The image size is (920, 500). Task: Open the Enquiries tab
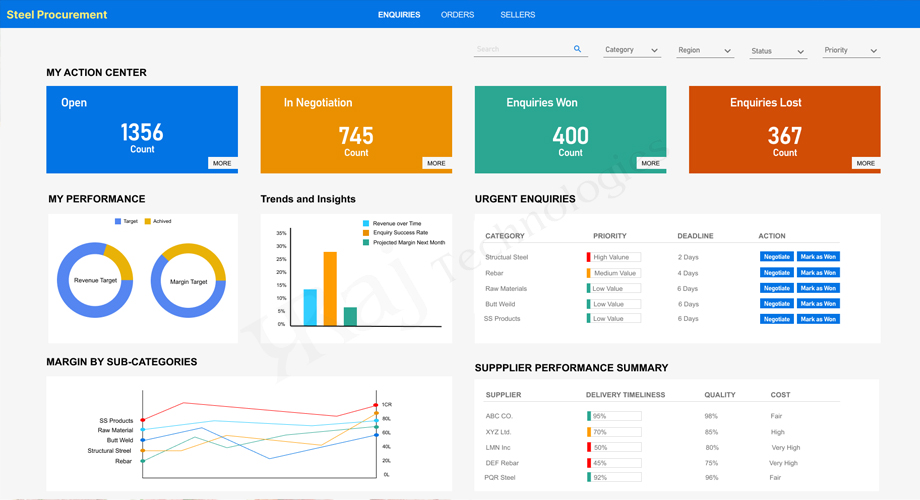tap(399, 15)
